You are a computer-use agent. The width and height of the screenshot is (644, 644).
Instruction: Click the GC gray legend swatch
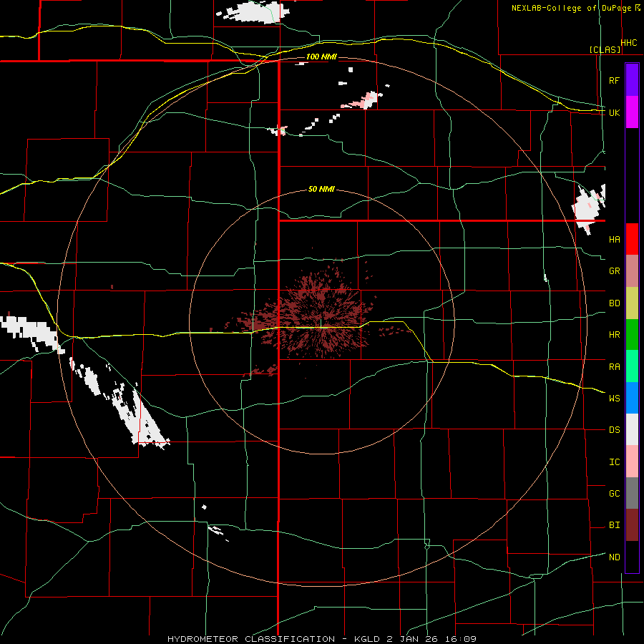[x=632, y=493]
